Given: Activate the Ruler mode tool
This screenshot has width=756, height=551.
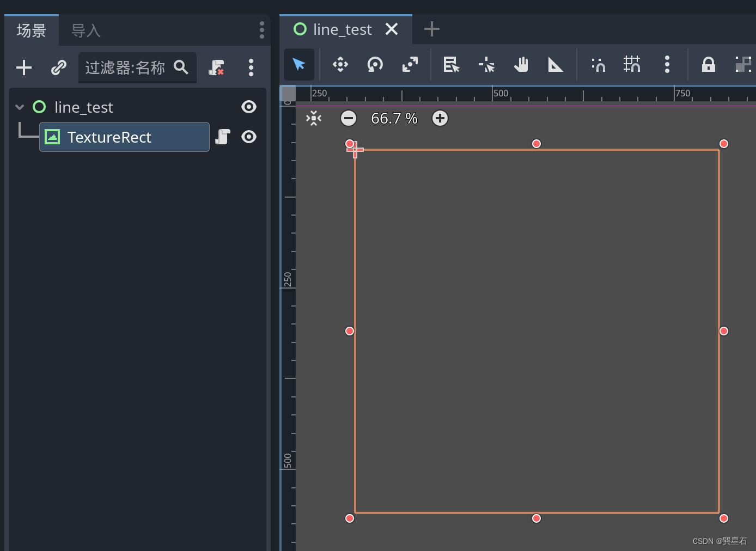Looking at the screenshot, I should [x=556, y=65].
